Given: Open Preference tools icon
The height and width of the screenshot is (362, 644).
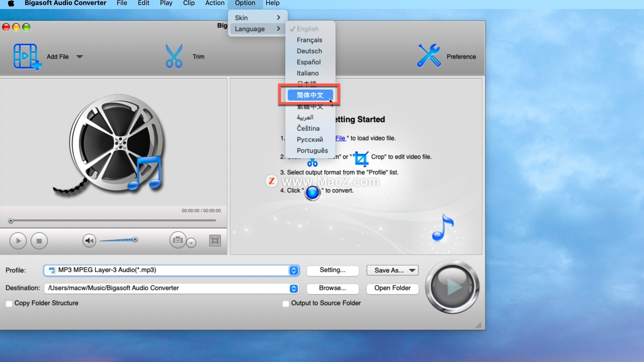Looking at the screenshot, I should point(429,56).
